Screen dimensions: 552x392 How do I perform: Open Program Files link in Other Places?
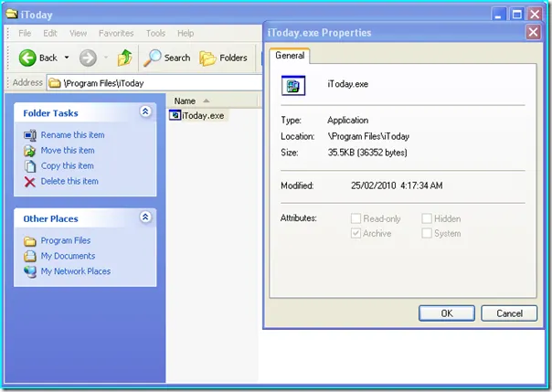click(66, 240)
